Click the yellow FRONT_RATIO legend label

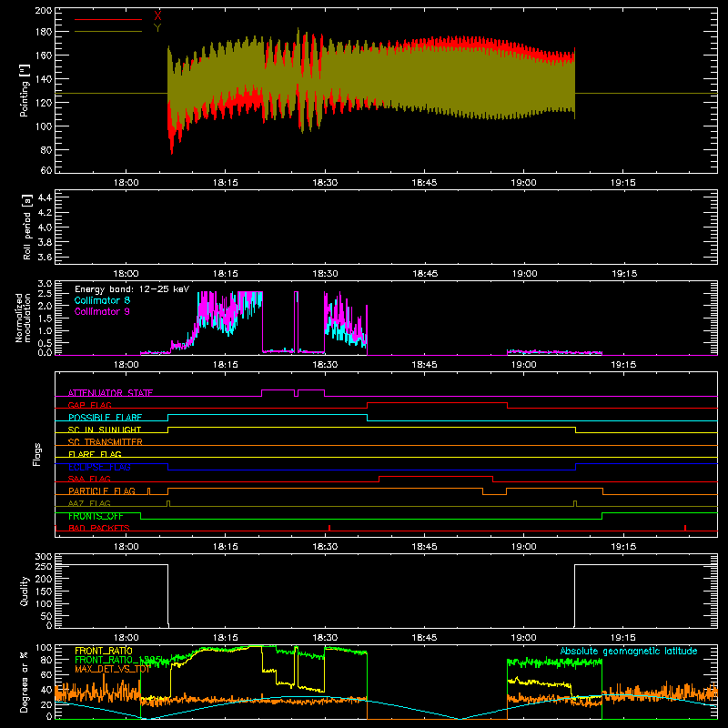(x=104, y=651)
